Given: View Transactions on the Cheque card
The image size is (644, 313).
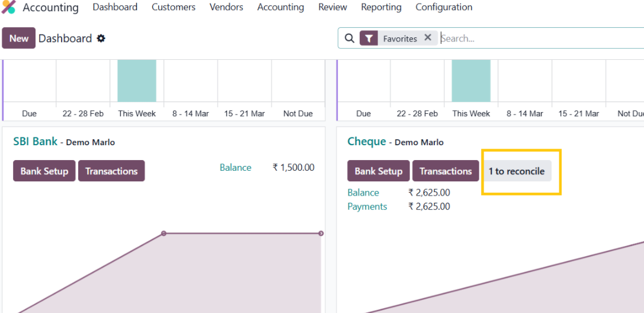Looking at the screenshot, I should (446, 171).
